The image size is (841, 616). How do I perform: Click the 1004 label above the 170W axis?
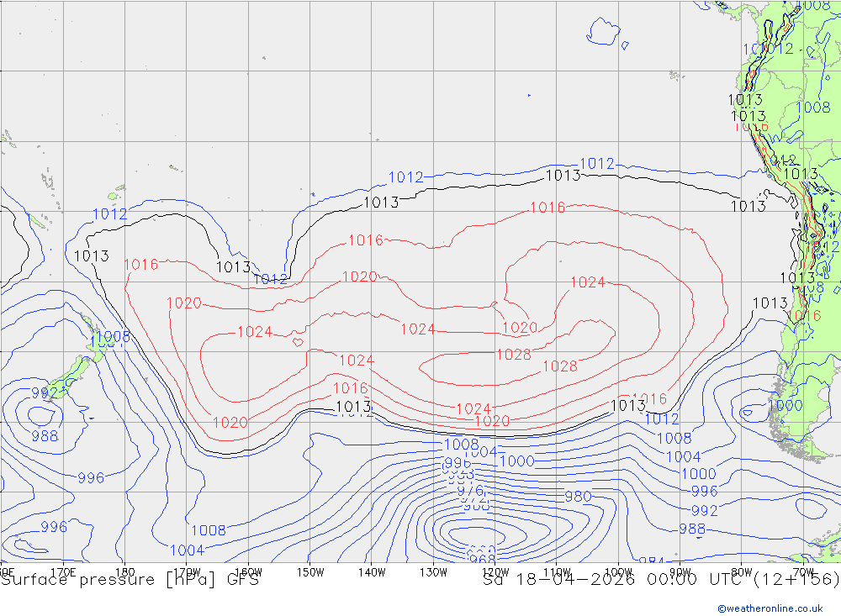click(188, 550)
